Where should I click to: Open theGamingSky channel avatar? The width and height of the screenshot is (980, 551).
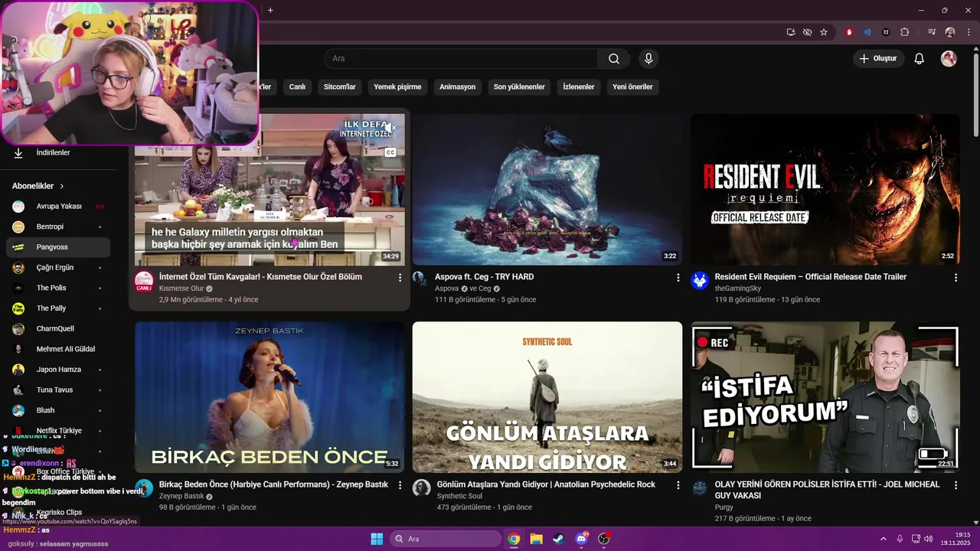point(700,281)
